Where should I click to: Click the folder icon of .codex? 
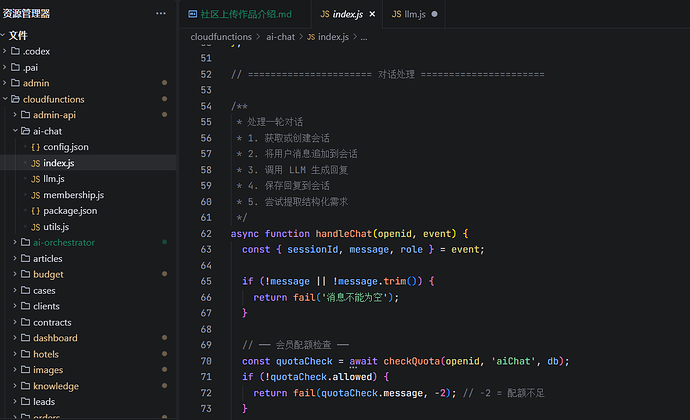tap(15, 51)
